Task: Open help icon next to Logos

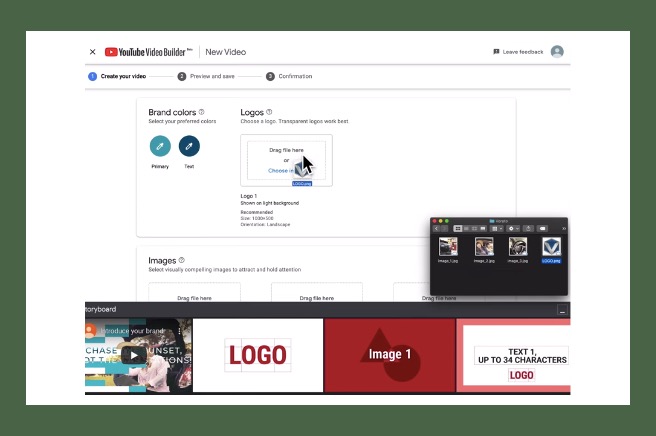Action: pyautogui.click(x=269, y=112)
